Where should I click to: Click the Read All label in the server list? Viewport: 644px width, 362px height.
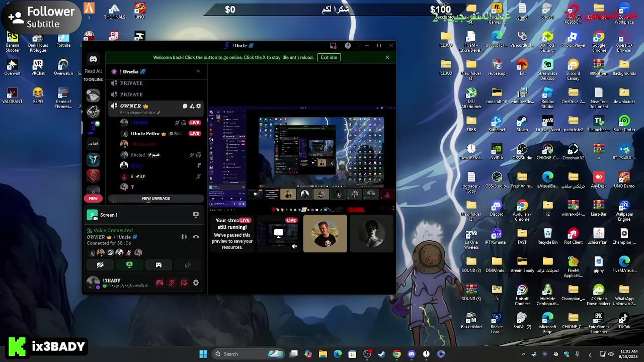[93, 71]
